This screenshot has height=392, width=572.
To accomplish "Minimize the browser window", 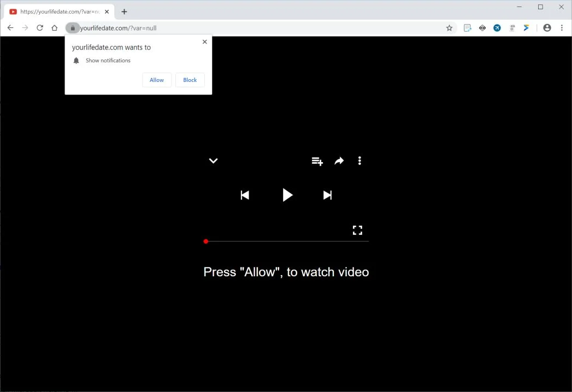I will [x=519, y=7].
